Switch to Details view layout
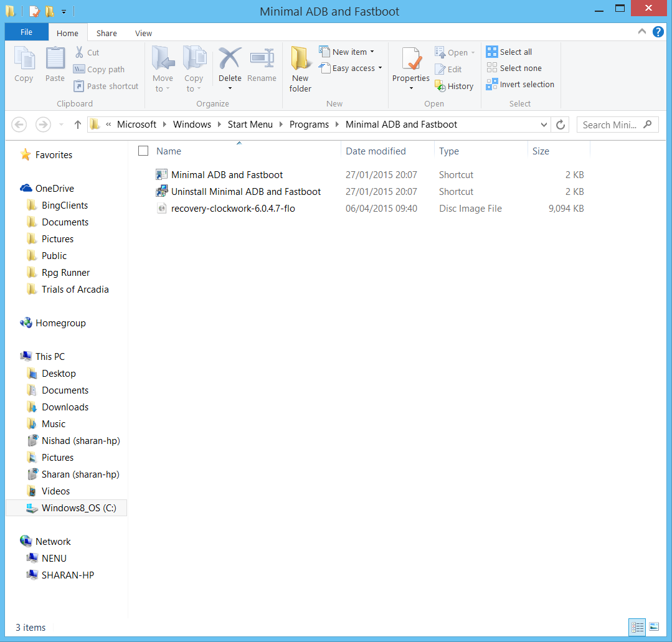Image resolution: width=672 pixels, height=642 pixels. [637, 628]
